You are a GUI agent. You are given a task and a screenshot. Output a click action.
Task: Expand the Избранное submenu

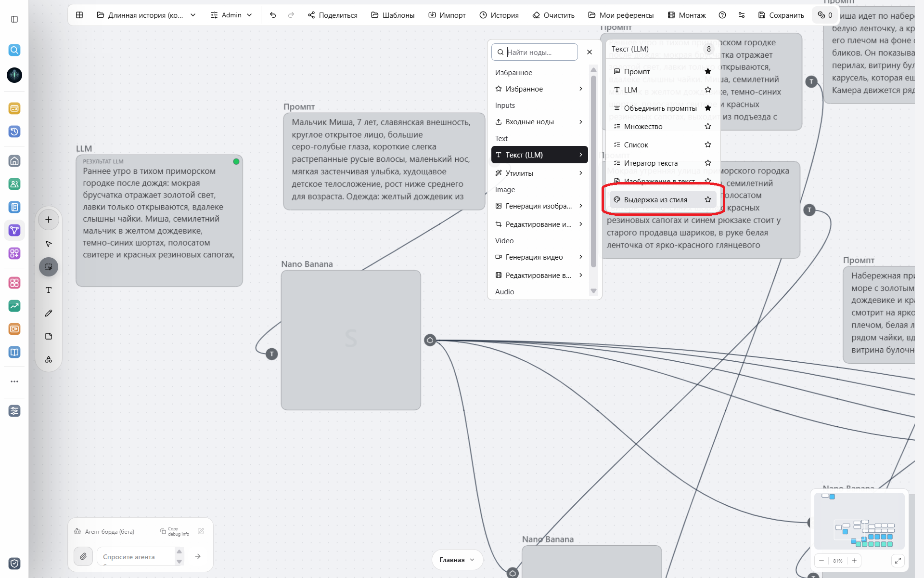click(539, 89)
